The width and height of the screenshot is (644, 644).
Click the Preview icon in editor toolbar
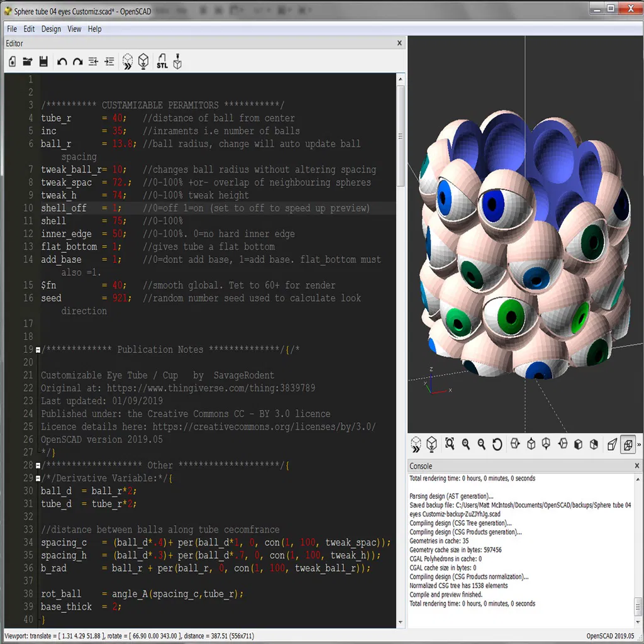pos(127,62)
